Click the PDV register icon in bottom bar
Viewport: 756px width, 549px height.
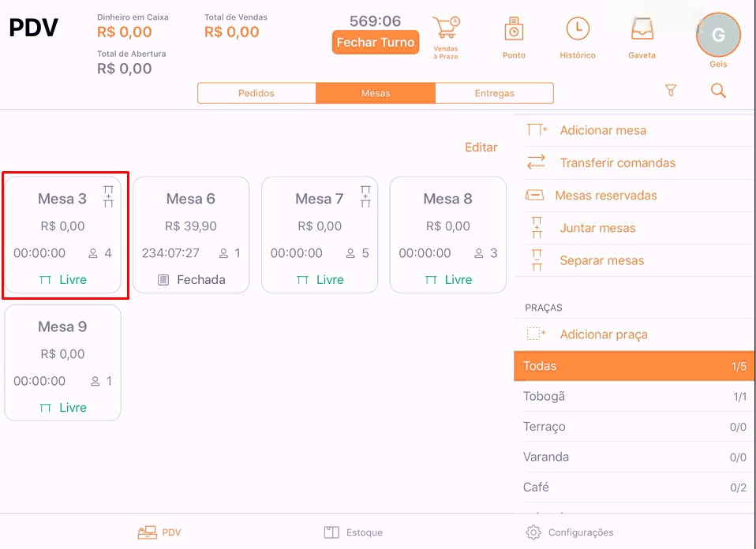147,532
